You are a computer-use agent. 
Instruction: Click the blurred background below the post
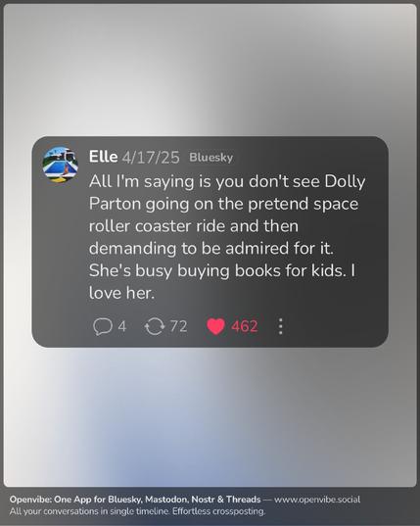click(x=210, y=417)
